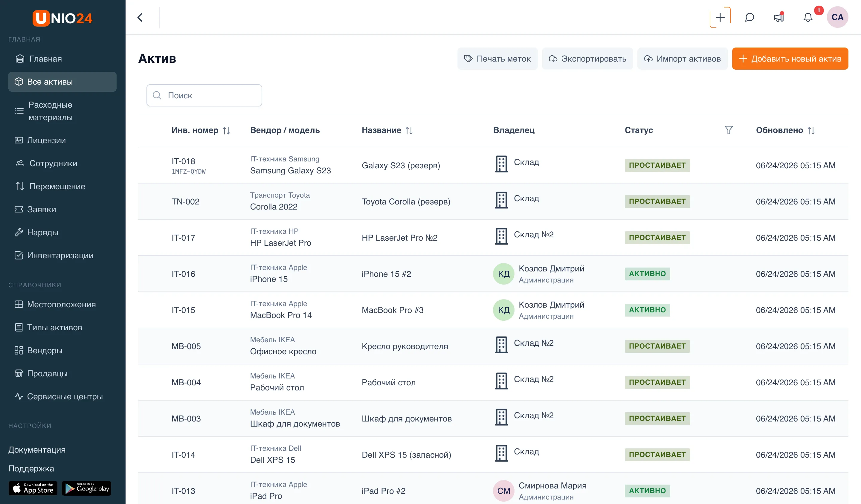Click Добавить новый актив button
Viewport: 861px width, 504px height.
[x=790, y=59]
